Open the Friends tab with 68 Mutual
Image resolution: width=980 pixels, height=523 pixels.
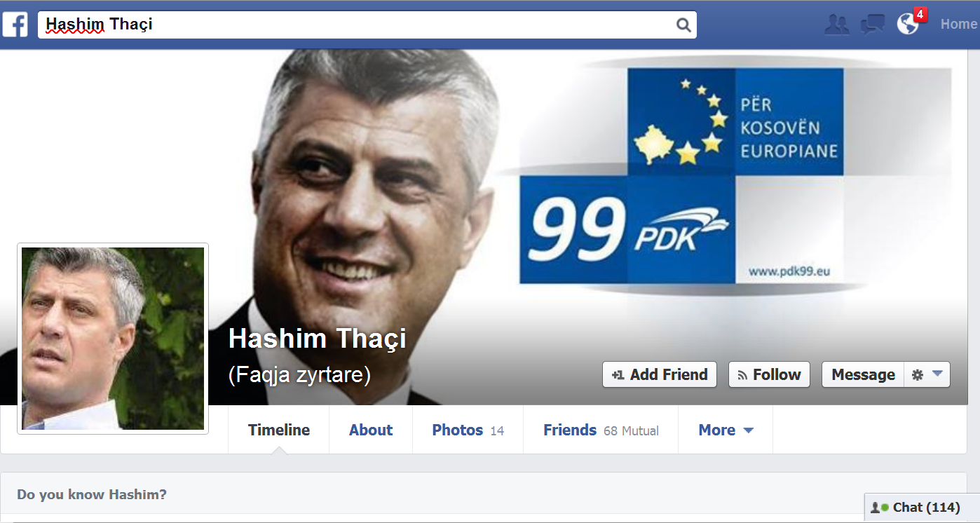(x=601, y=430)
